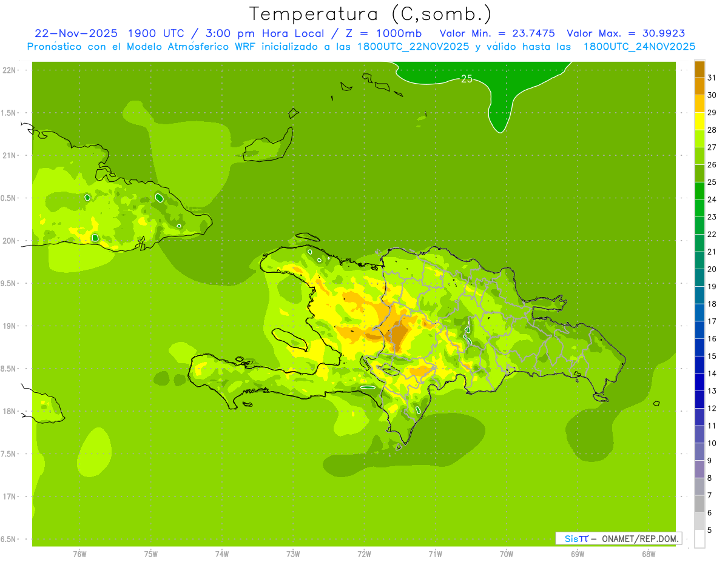Click the Temperatura (C,somb.) title

[370, 13]
